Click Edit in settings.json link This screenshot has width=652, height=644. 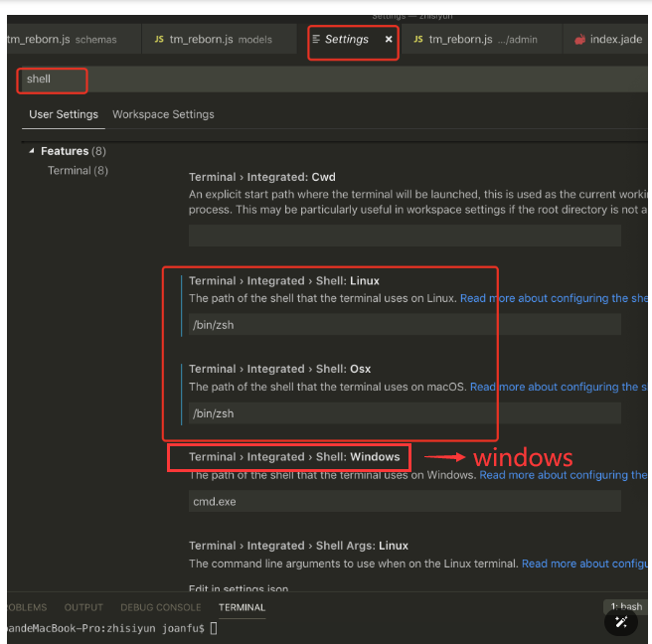point(239,588)
